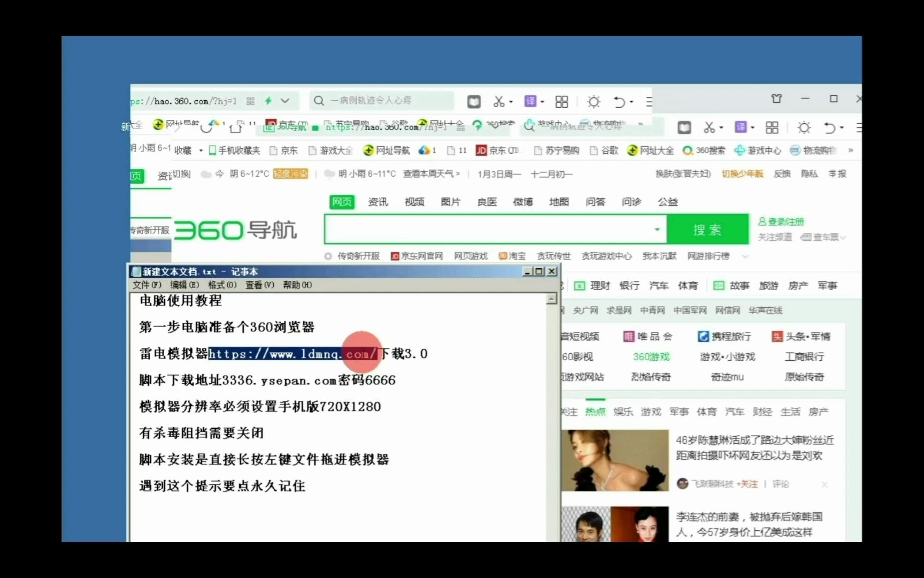Open the 手机收藏夹 bookmark

(234, 150)
